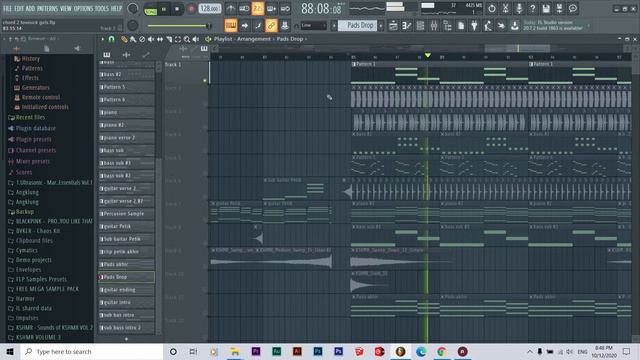Open the Plugin picker plug icon
640x360 pixels.
click(x=474, y=26)
